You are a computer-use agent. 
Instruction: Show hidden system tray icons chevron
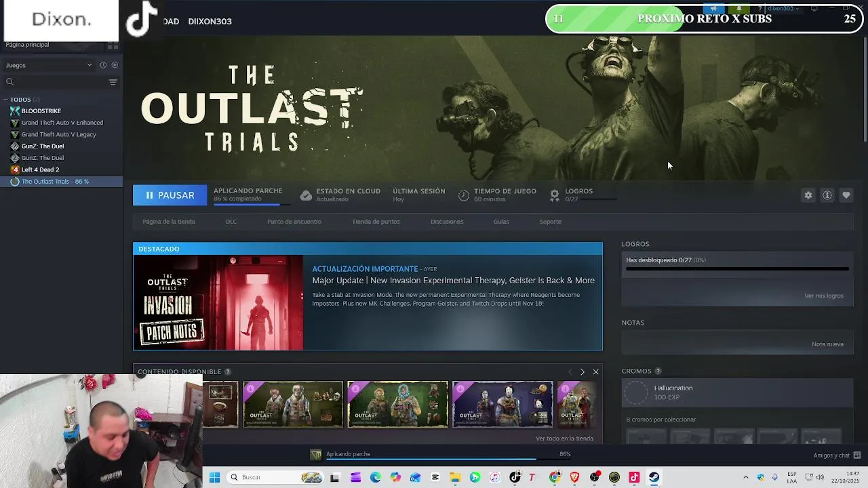coord(745,477)
